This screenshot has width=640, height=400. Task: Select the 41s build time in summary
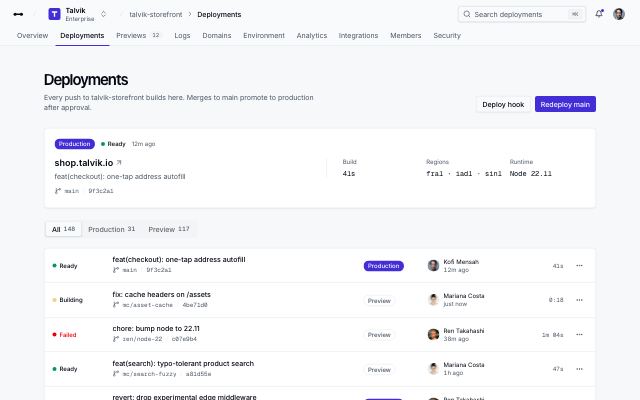tap(349, 173)
